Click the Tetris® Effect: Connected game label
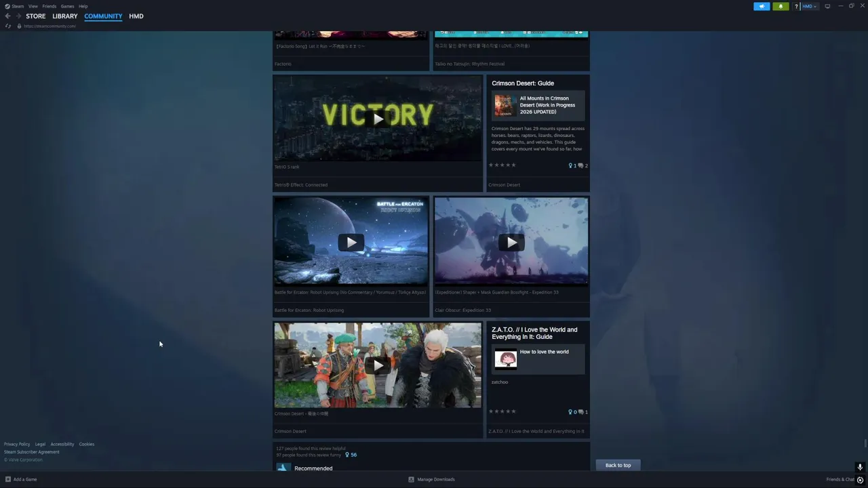Viewport: 868px width, 488px height. (x=301, y=184)
